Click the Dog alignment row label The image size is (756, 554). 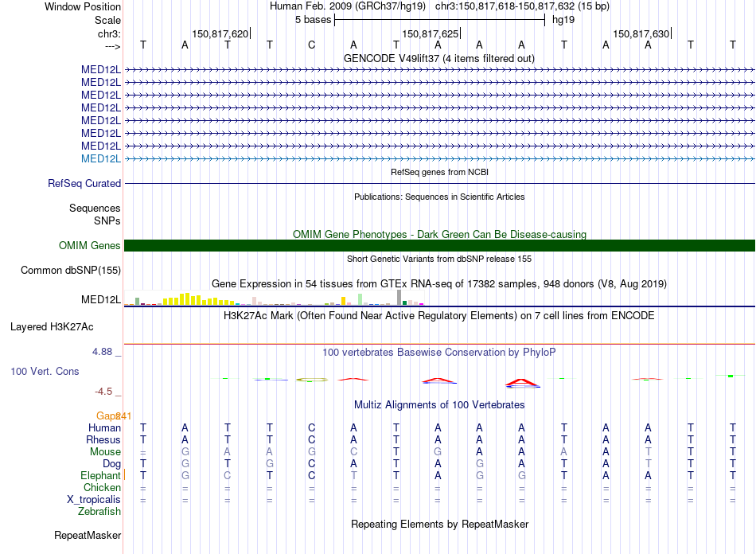(x=111, y=464)
